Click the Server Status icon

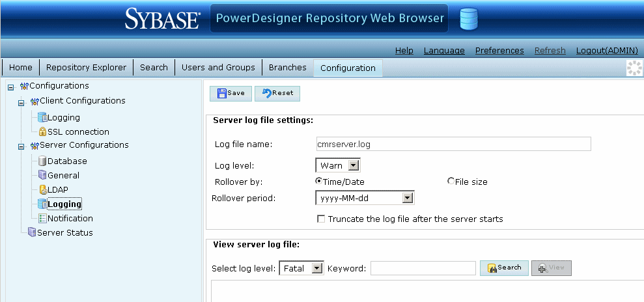(32, 233)
